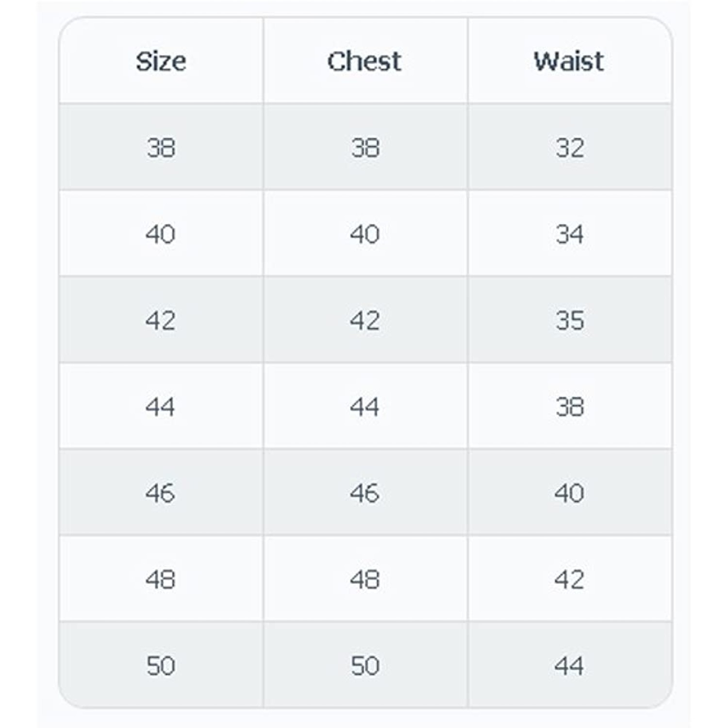Click the Size 40 cell in second row
Viewport: 728px width, 728px height.
point(161,234)
